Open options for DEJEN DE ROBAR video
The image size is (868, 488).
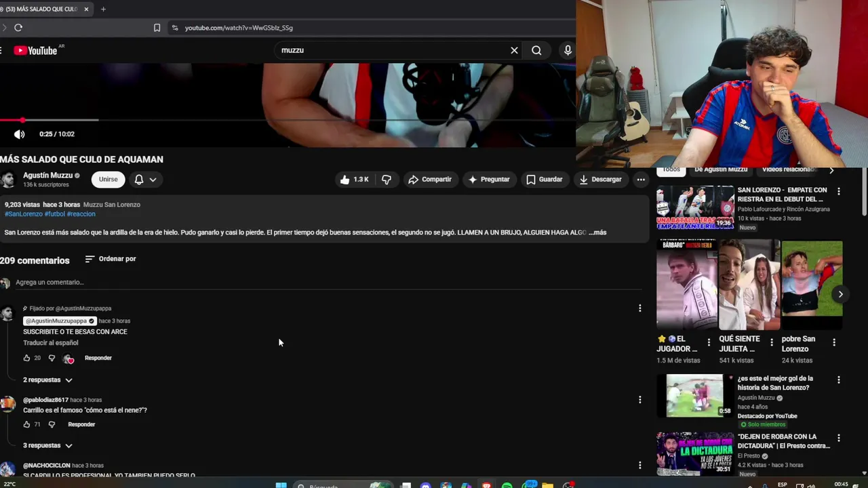click(x=839, y=439)
